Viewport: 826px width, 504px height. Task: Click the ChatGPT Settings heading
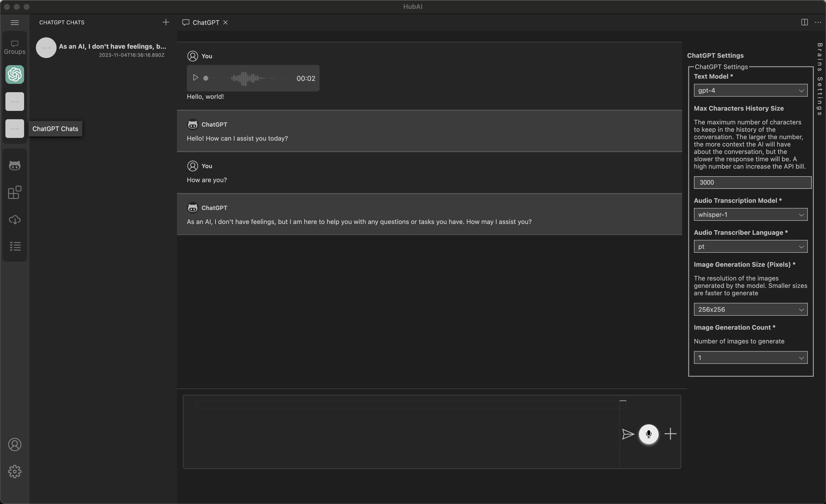[715, 56]
